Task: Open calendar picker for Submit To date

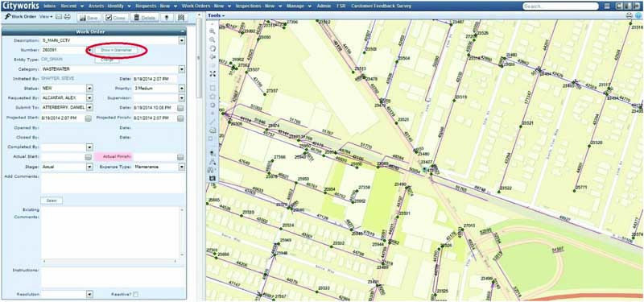Action: point(180,108)
